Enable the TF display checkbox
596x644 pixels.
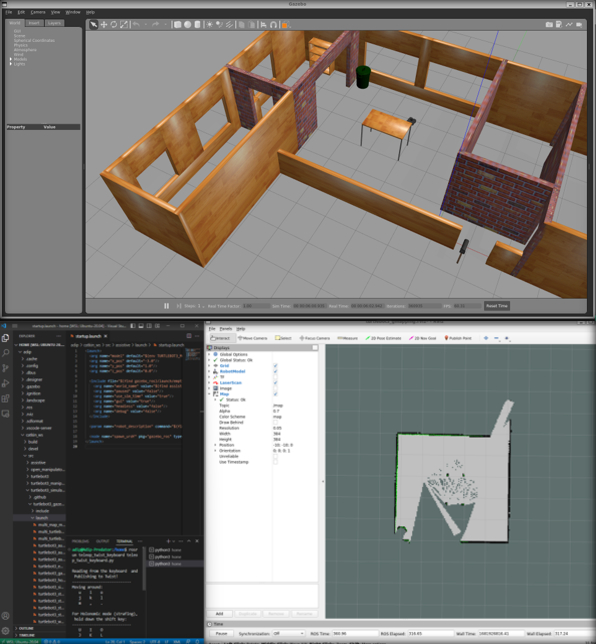(275, 377)
